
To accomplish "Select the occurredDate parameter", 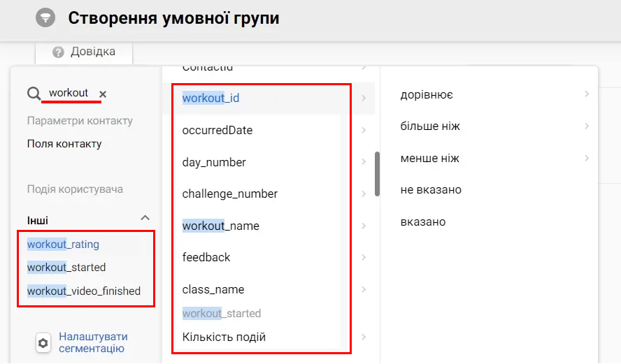I will [217, 130].
